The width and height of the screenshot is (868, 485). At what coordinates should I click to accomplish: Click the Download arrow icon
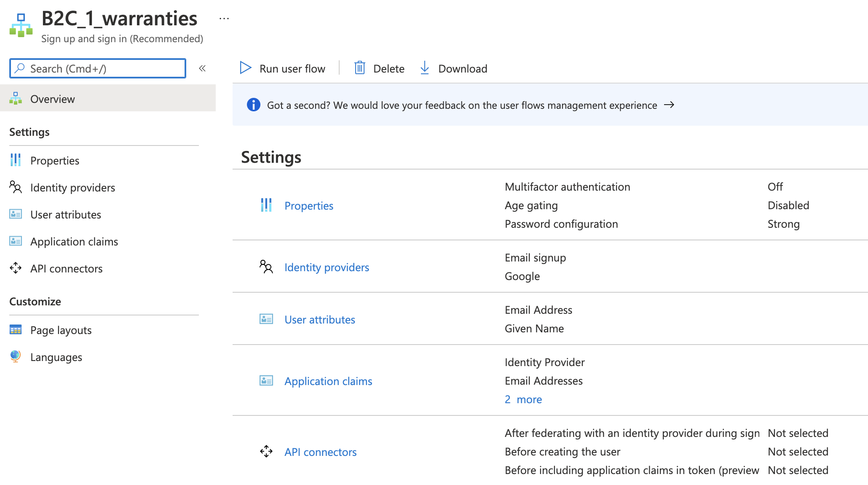pos(424,68)
